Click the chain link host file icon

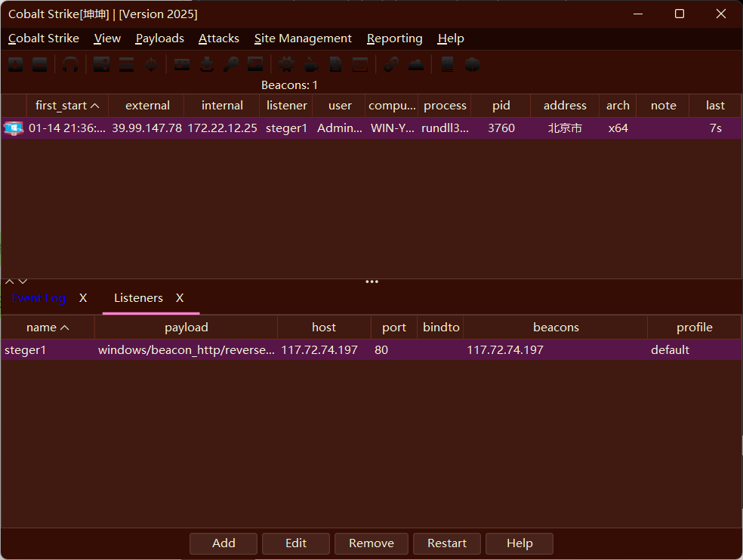(390, 65)
